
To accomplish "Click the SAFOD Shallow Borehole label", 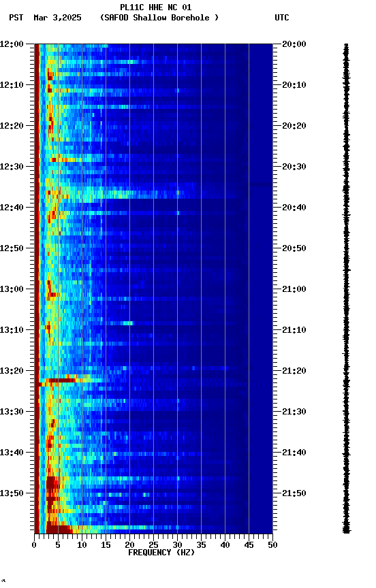I will click(x=159, y=18).
